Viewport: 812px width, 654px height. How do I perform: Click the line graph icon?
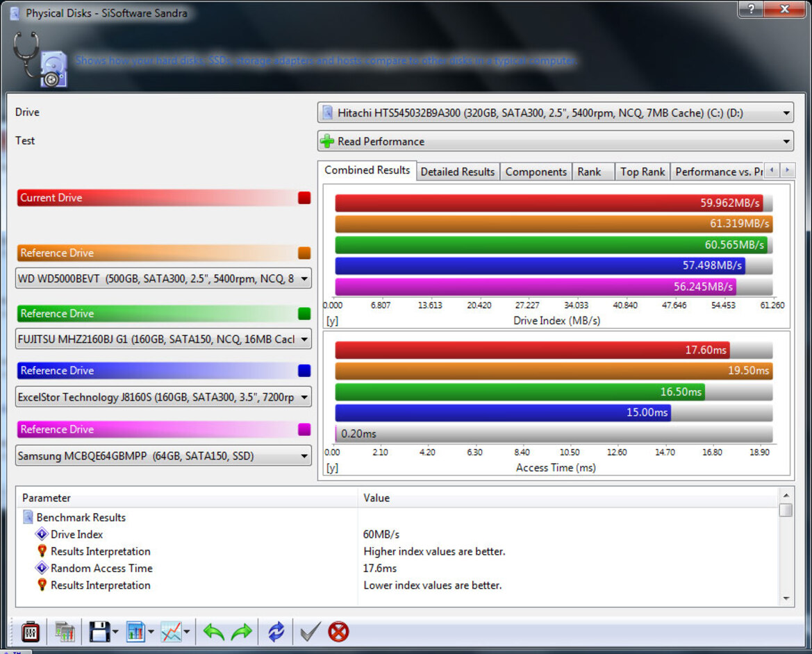(x=172, y=632)
